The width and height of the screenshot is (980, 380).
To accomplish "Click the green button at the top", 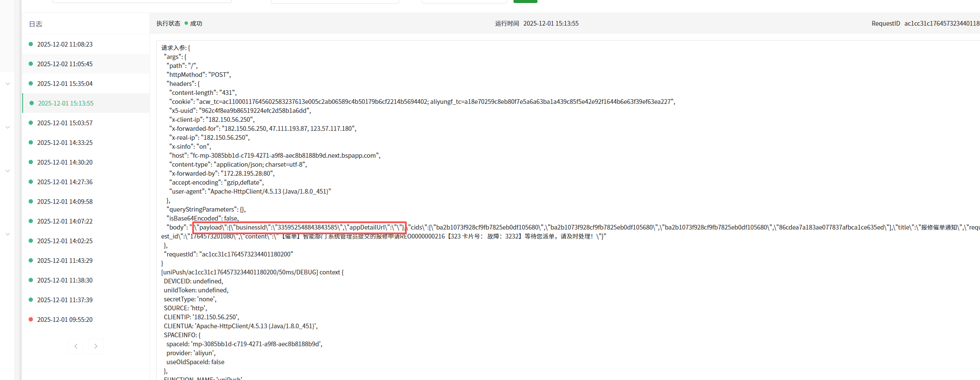I will [x=525, y=1].
